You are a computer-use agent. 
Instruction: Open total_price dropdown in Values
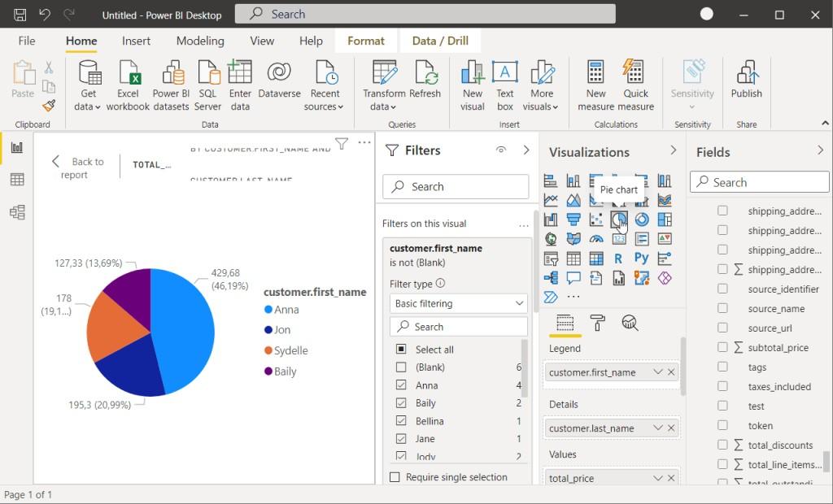point(657,478)
